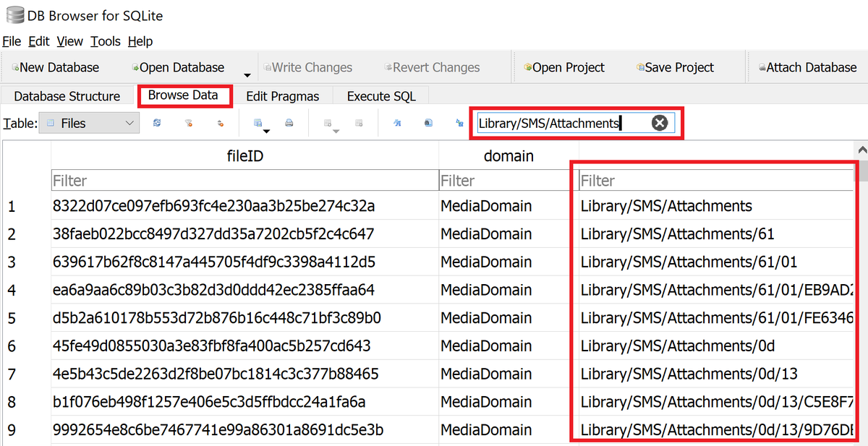
Task: Switch to Browse Data tab
Action: tap(183, 95)
